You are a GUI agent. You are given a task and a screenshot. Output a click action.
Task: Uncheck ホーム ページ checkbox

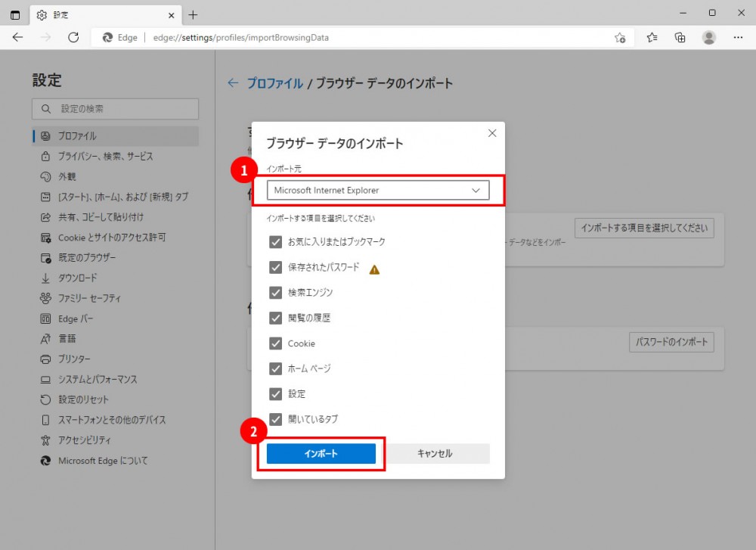pyautogui.click(x=275, y=368)
